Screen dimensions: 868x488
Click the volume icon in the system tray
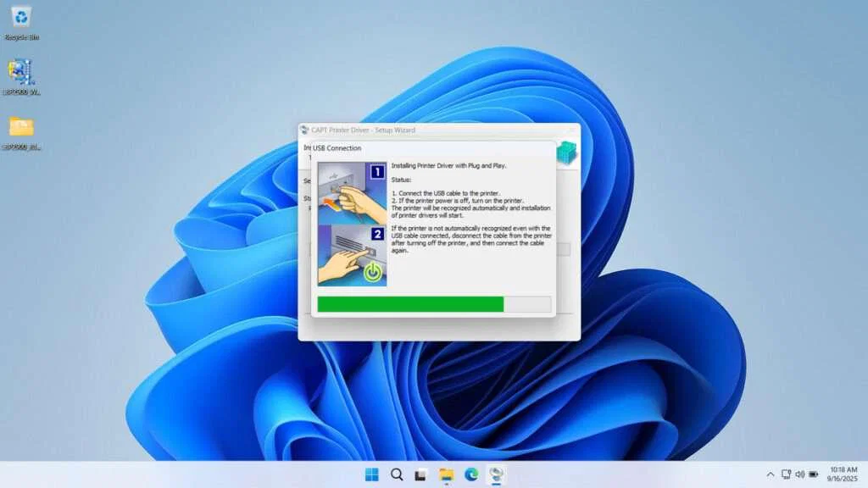(x=799, y=474)
